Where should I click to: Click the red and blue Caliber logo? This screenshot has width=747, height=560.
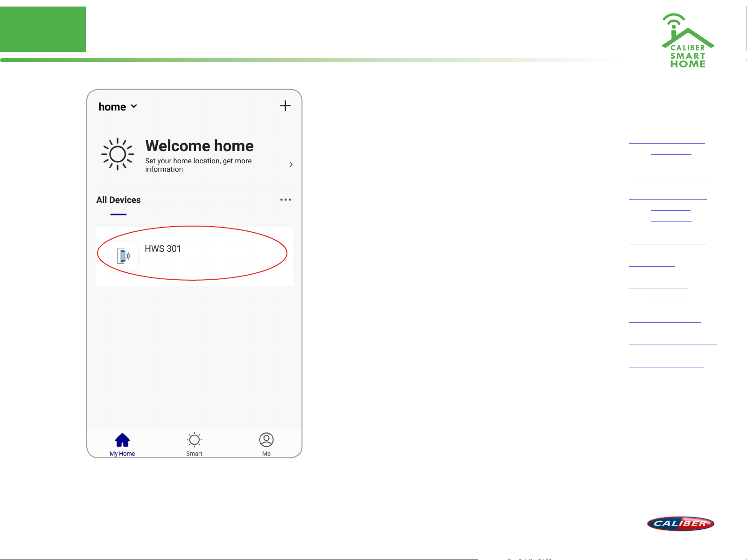point(680,524)
